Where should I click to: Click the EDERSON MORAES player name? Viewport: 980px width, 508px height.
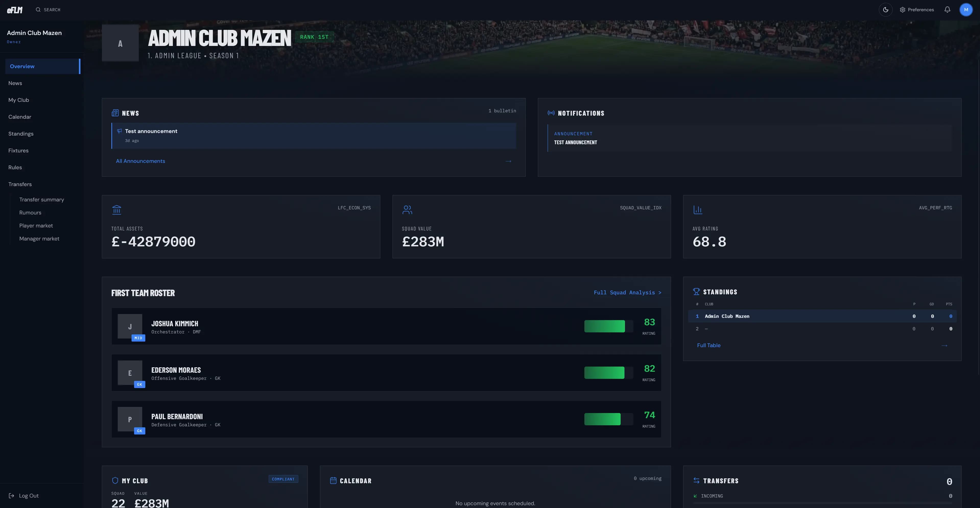click(x=176, y=370)
